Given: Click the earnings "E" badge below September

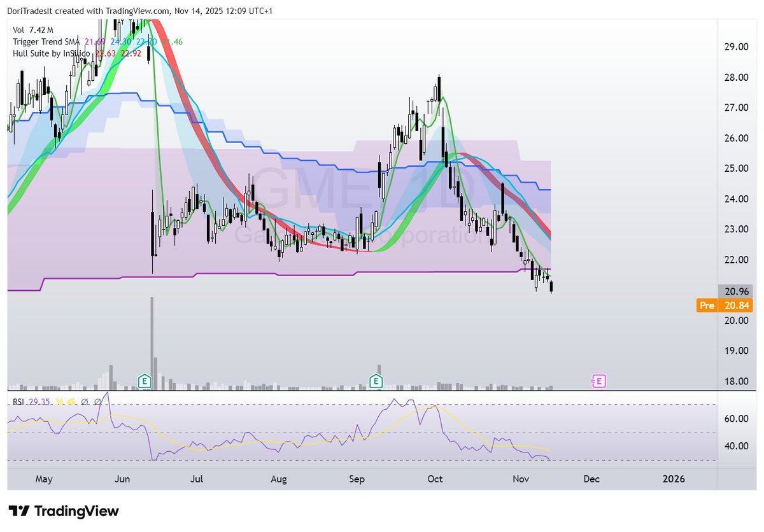Looking at the screenshot, I should tap(376, 381).
